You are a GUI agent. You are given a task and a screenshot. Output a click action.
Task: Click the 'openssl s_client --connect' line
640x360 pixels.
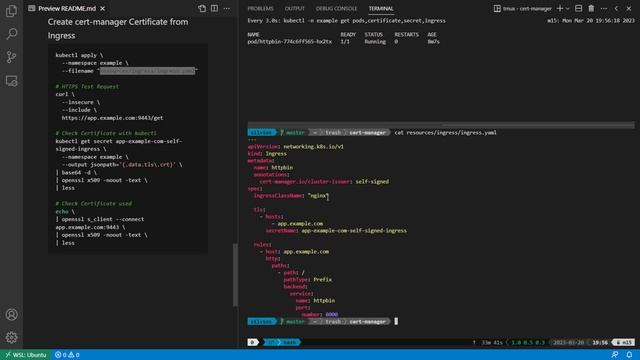coord(100,219)
